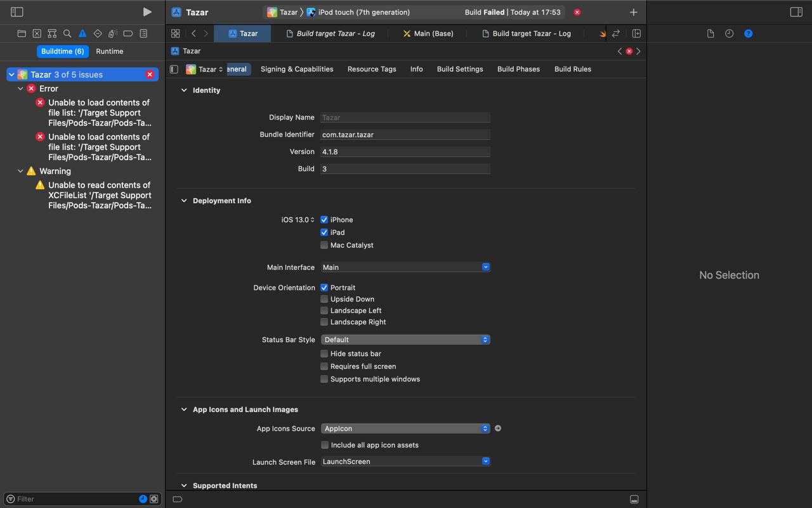Open the Test navigator diamond icon
The width and height of the screenshot is (812, 508).
(98, 34)
